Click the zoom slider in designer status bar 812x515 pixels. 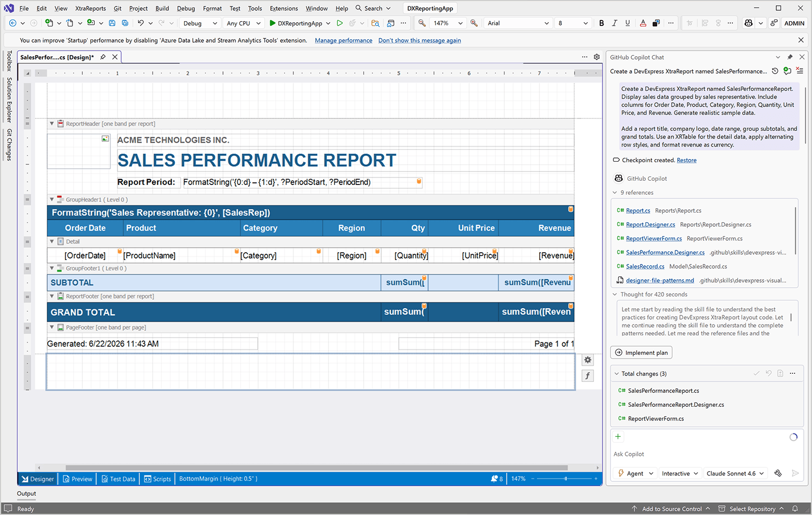566,479
